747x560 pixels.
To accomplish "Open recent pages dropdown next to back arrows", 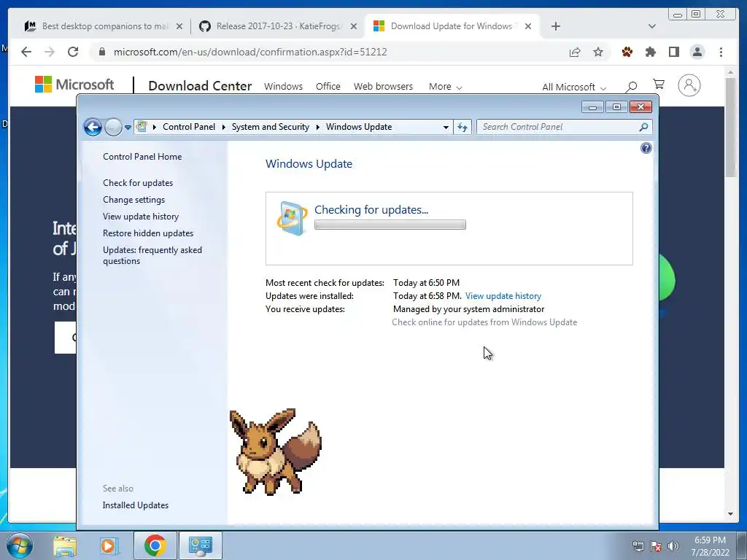I will (128, 127).
